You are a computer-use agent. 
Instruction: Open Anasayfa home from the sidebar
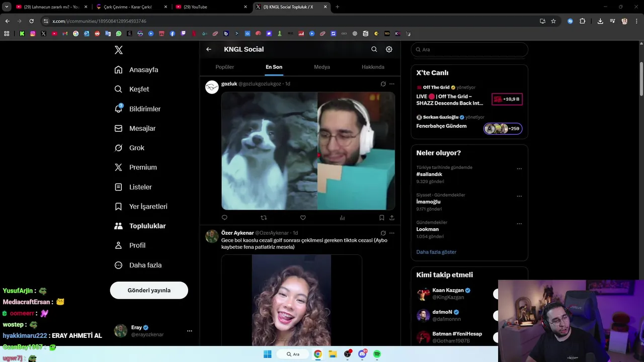tap(136, 70)
